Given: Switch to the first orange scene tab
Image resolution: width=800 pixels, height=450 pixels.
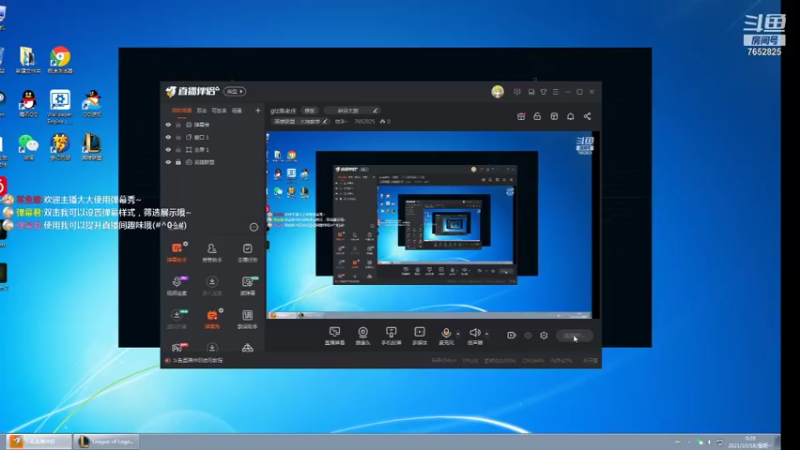Looking at the screenshot, I should coord(182,110).
